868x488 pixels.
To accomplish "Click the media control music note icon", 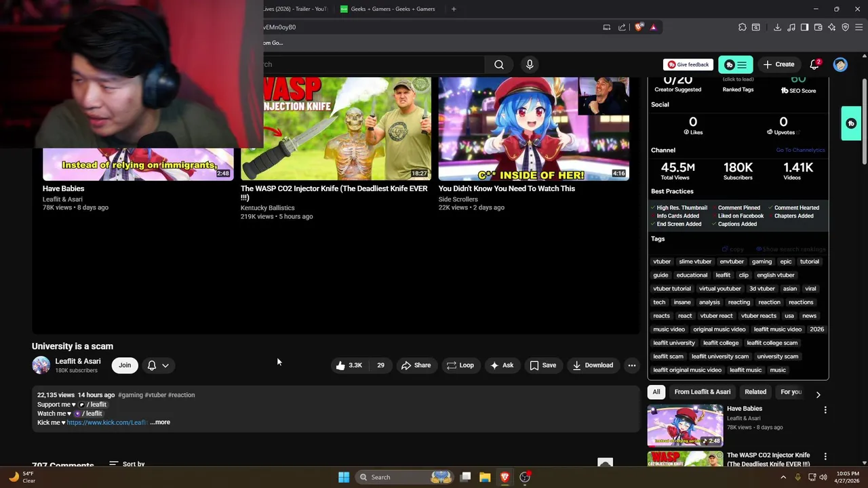I will 791,27.
